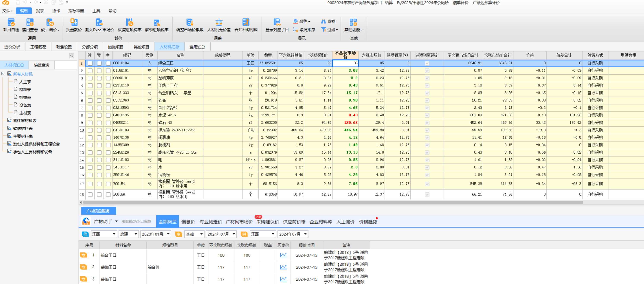Viewport: 644px width, 284px height.
Task: Open 人工询价 labor inquiry
Action: 345,221
